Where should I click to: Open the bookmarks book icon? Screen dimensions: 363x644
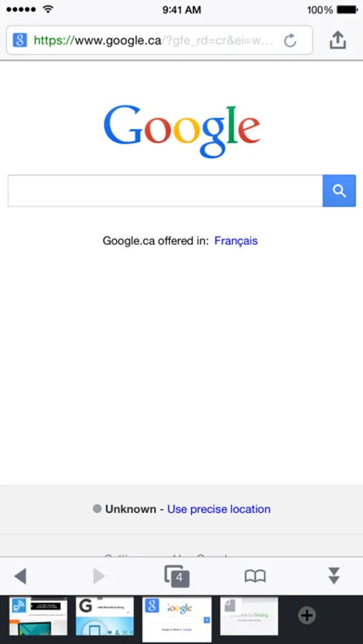coord(256,576)
